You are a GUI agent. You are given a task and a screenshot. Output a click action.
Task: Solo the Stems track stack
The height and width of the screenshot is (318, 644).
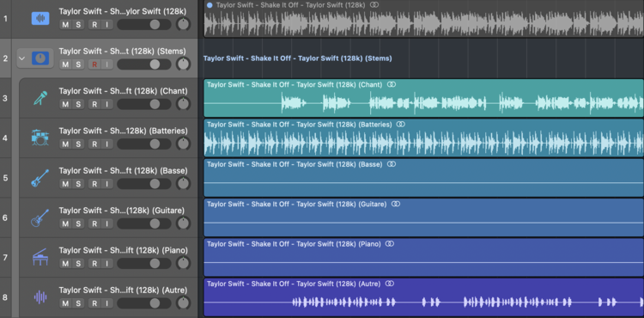pos(78,64)
